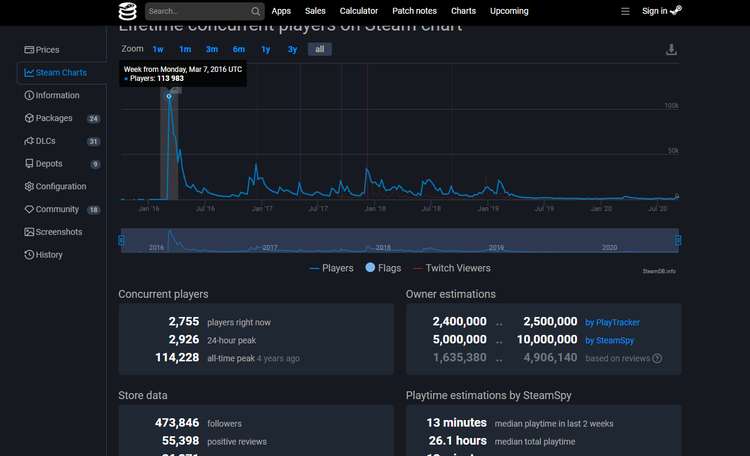The width and height of the screenshot is (750, 456).
Task: Click the 2,755 players right now value
Action: point(184,322)
